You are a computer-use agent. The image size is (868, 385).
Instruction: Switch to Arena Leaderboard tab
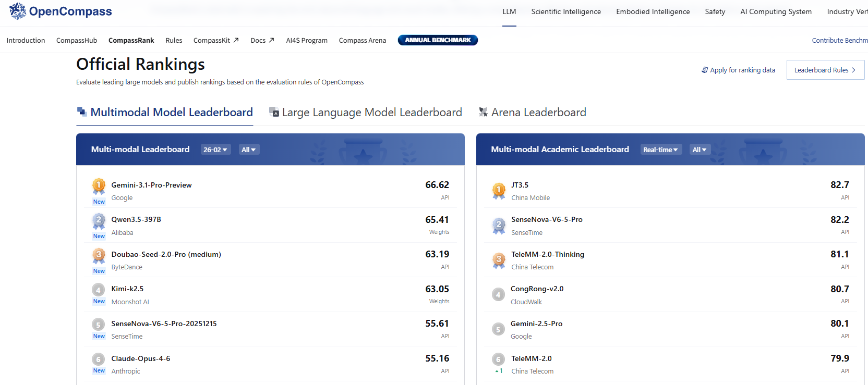click(532, 112)
